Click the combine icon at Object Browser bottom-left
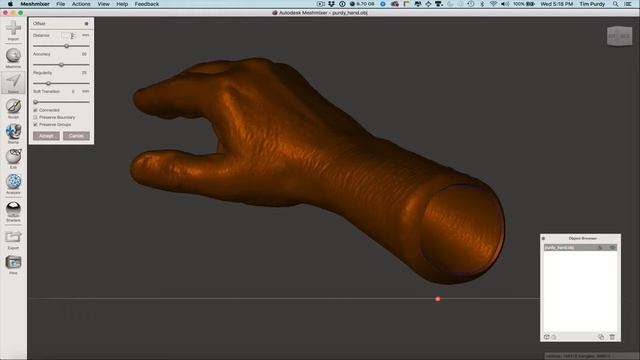The width and height of the screenshot is (640, 360). click(x=547, y=337)
